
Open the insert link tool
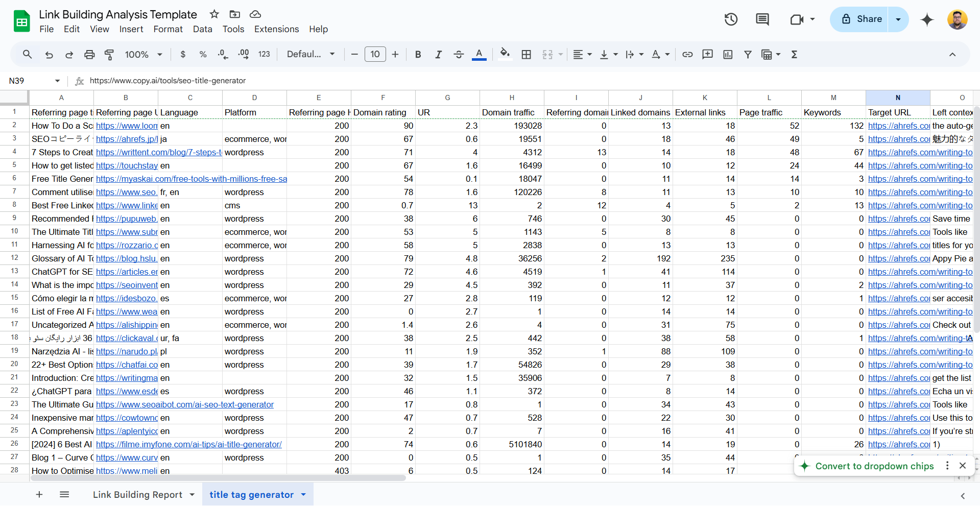[687, 55]
